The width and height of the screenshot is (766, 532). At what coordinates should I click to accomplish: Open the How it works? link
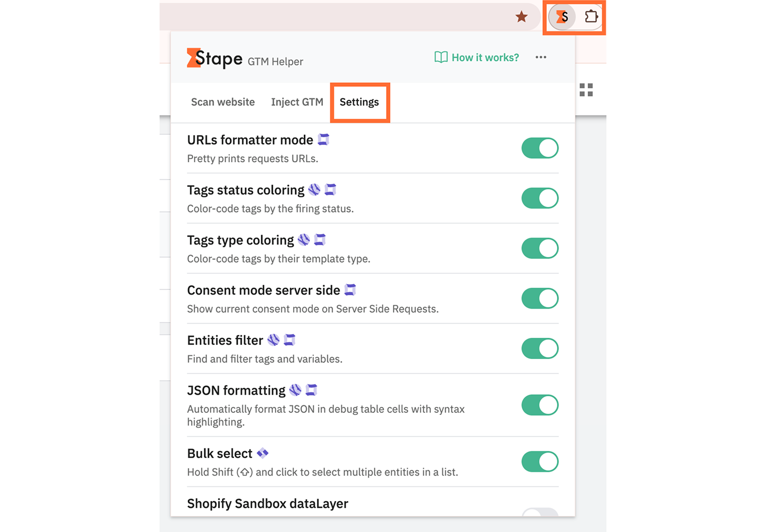[477, 57]
